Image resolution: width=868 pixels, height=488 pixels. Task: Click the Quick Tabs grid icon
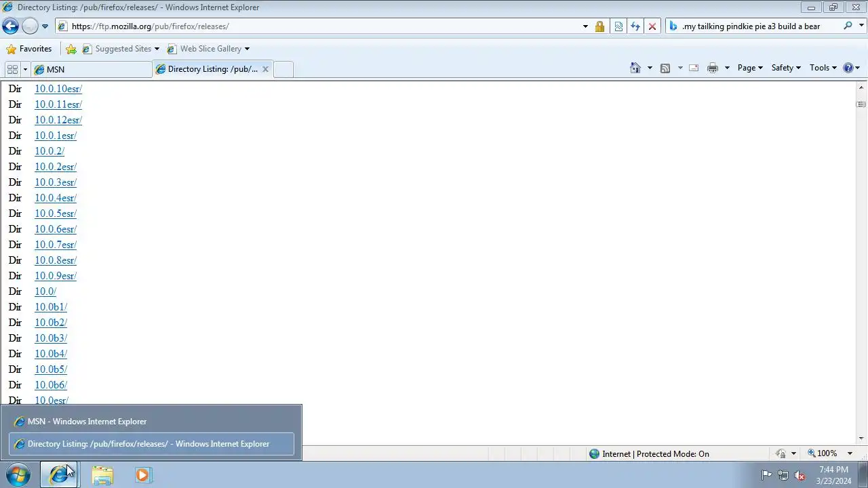(x=12, y=69)
